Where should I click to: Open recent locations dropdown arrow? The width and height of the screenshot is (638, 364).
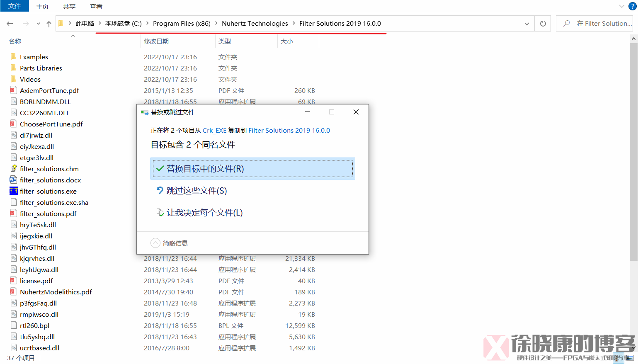click(38, 24)
